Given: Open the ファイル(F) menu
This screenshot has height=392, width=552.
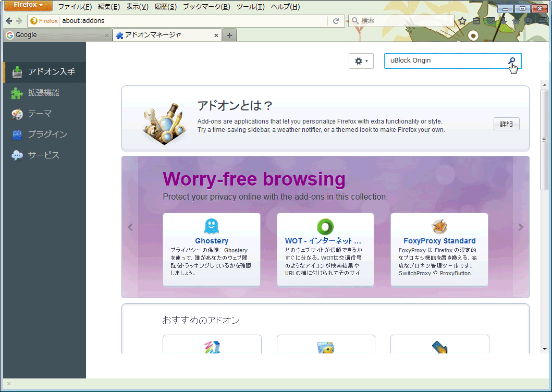Looking at the screenshot, I should pyautogui.click(x=75, y=7).
